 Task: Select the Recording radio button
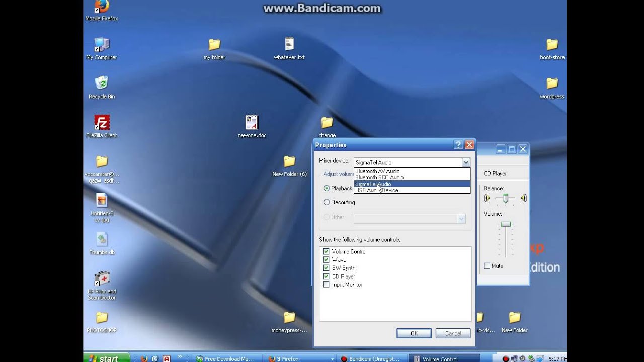coord(327,202)
